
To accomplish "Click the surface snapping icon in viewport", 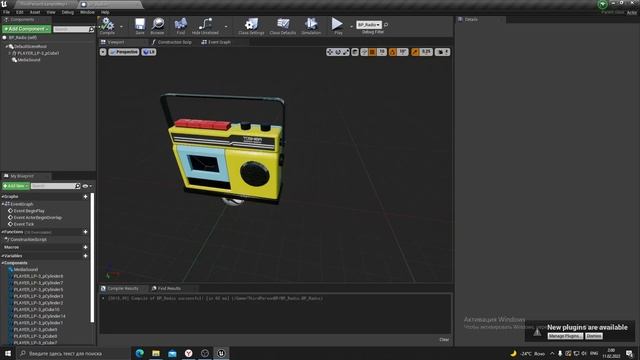I will [x=364, y=52].
